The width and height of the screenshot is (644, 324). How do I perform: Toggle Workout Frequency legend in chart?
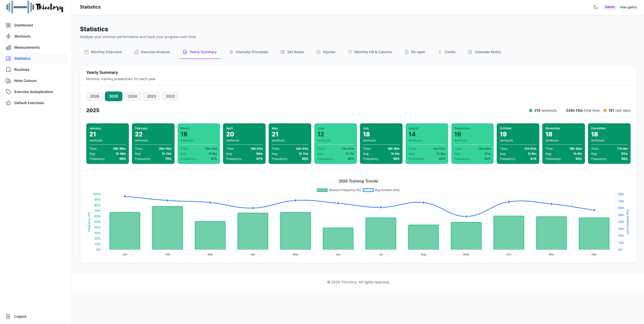pos(339,190)
